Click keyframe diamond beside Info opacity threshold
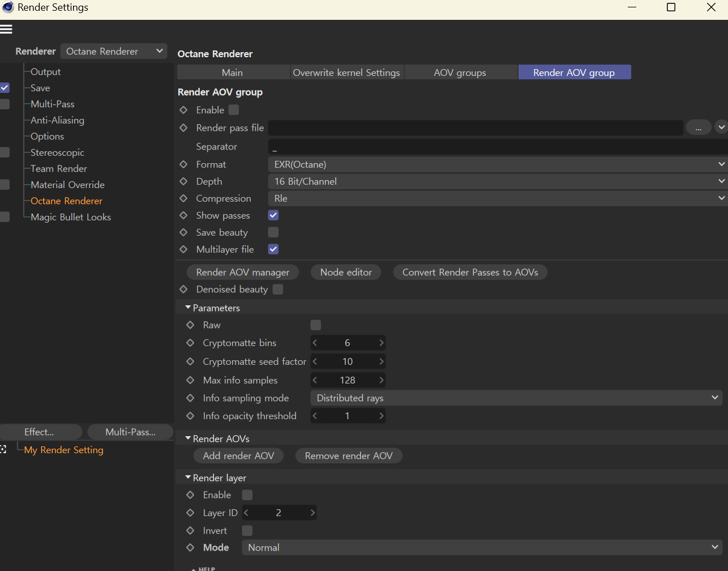The width and height of the screenshot is (728, 571). pyautogui.click(x=190, y=416)
